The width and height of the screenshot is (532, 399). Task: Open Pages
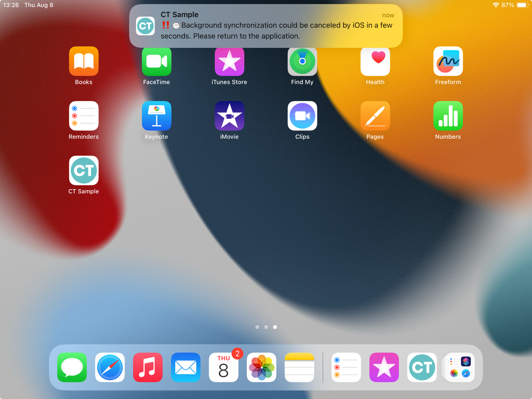coord(375,116)
